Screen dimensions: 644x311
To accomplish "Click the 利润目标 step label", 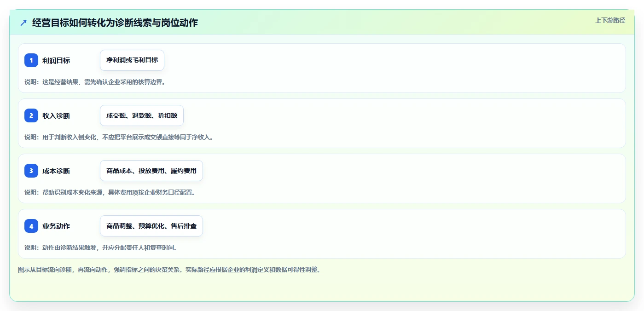I will click(x=56, y=60).
